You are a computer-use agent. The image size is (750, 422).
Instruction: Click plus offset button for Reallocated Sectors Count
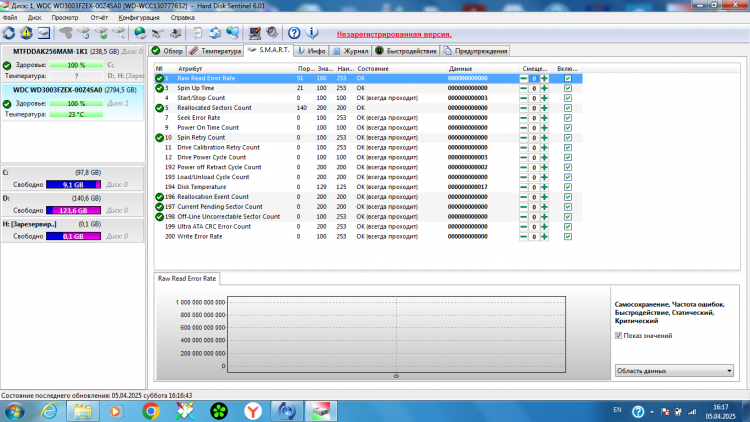(544, 108)
